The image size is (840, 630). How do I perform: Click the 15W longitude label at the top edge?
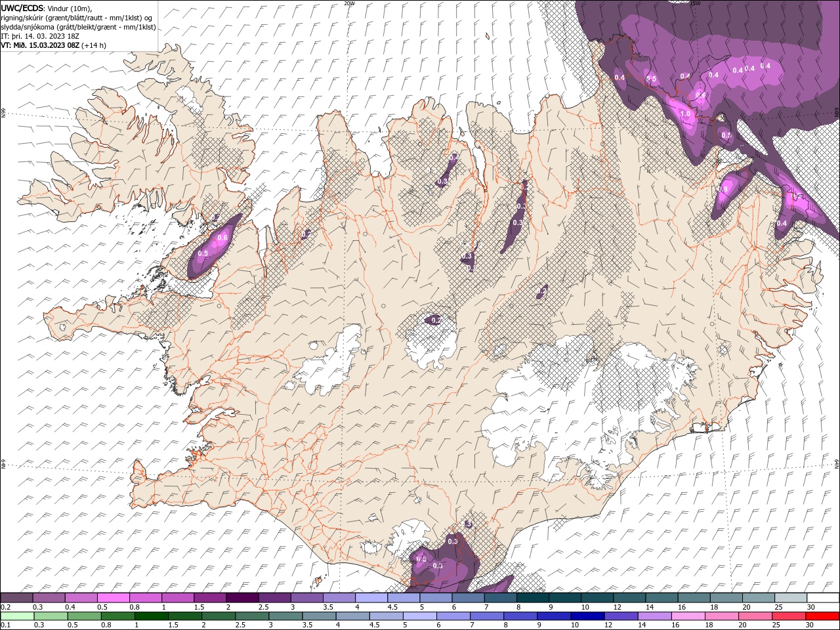(x=695, y=3)
